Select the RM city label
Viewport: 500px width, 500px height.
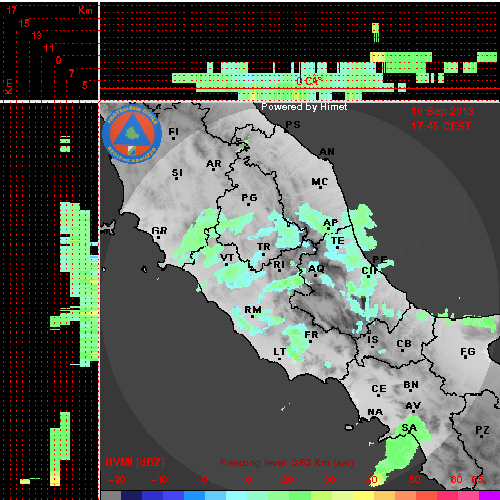pyautogui.click(x=253, y=310)
